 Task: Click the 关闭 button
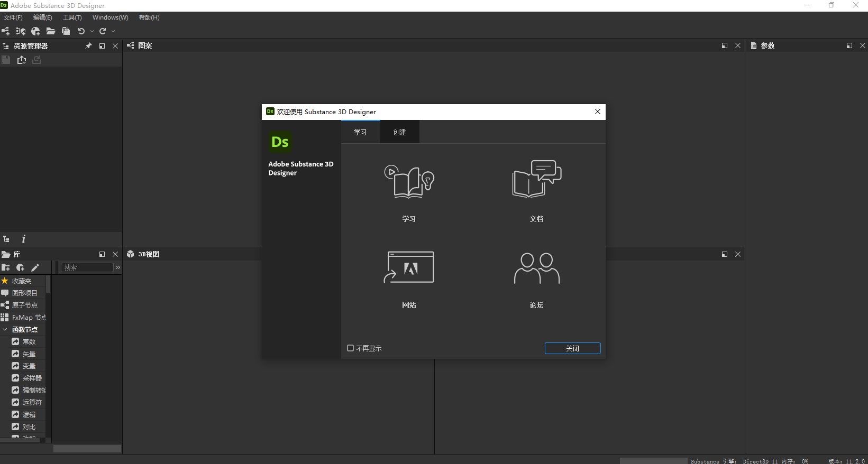(572, 348)
